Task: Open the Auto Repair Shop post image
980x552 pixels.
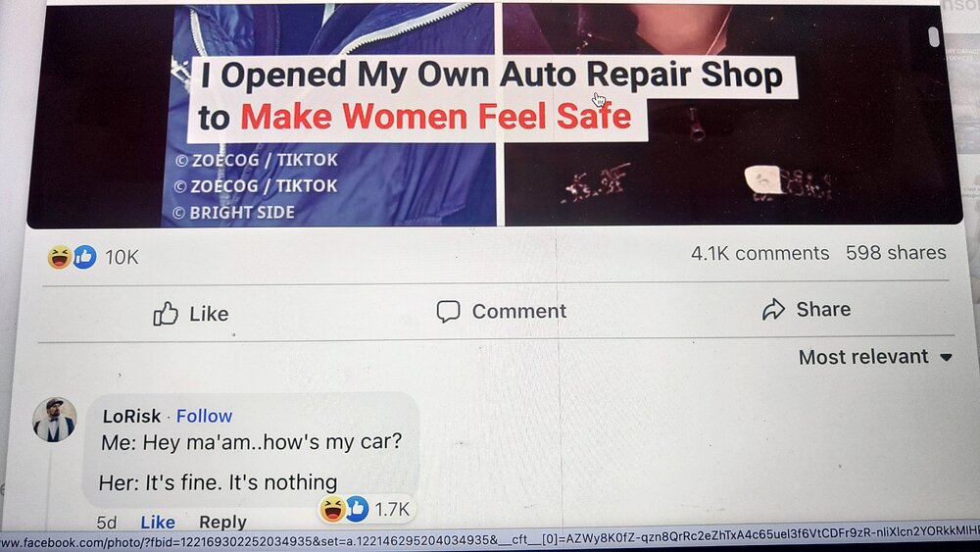Action: (494, 115)
